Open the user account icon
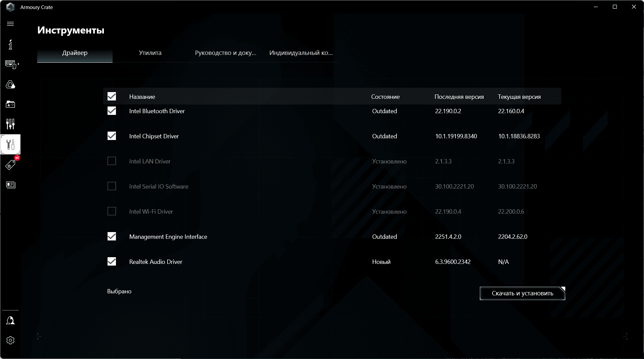Screen dimensions: 644x359 (x=10, y=320)
